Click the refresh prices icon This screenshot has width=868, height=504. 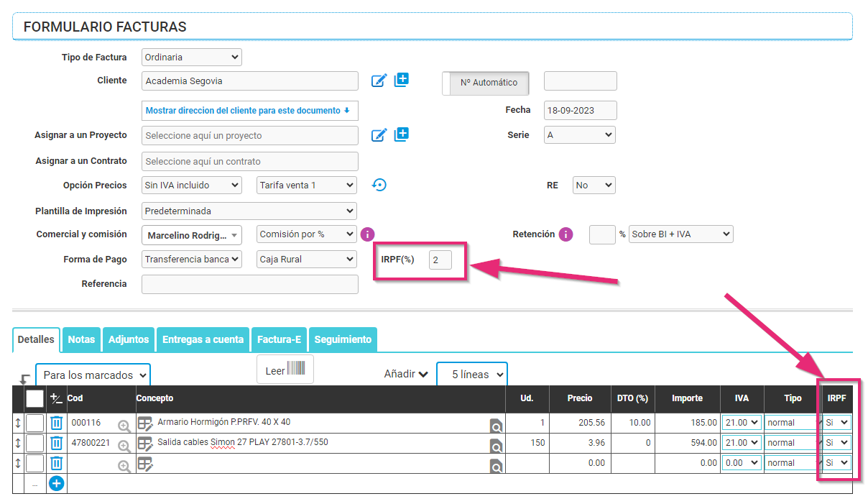click(x=379, y=185)
